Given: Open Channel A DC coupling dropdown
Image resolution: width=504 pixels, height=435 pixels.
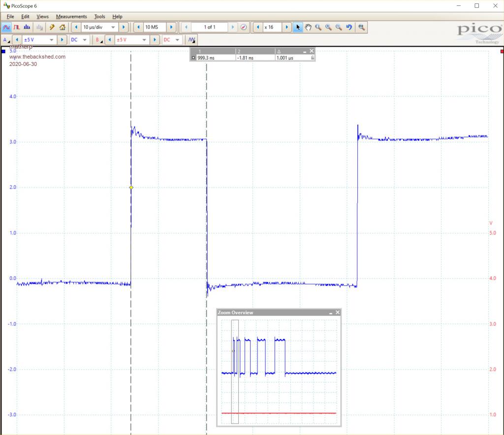Looking at the screenshot, I should click(x=85, y=40).
